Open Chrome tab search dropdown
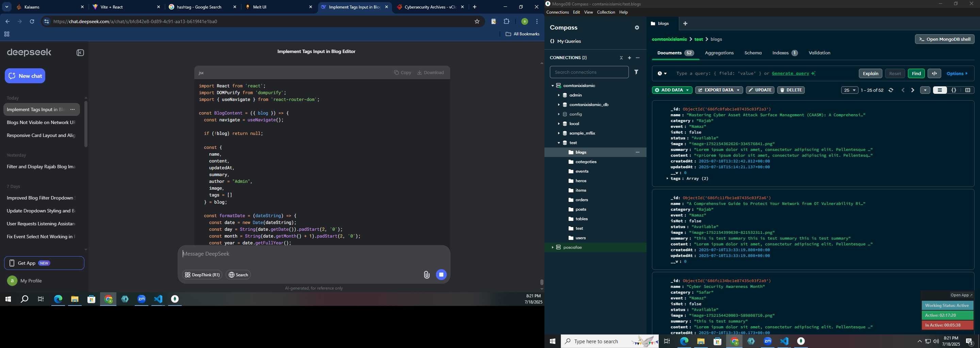Viewport: 980px width, 348px height. point(6,7)
